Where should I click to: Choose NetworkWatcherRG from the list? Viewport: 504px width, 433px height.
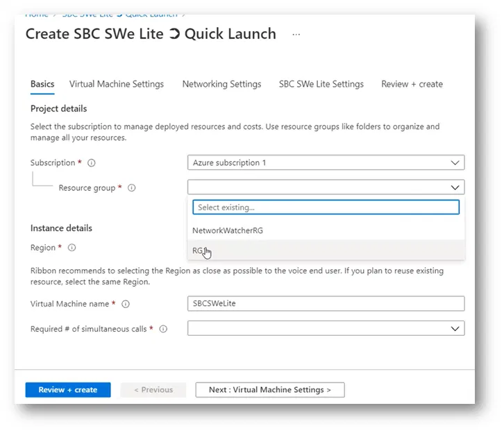tap(228, 230)
